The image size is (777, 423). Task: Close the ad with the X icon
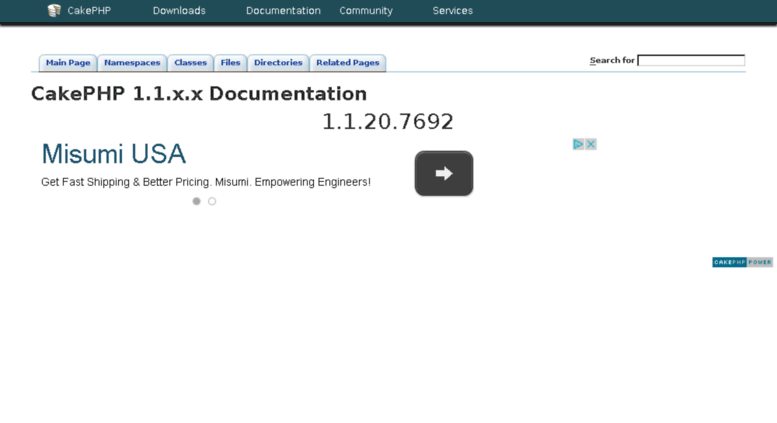point(591,144)
